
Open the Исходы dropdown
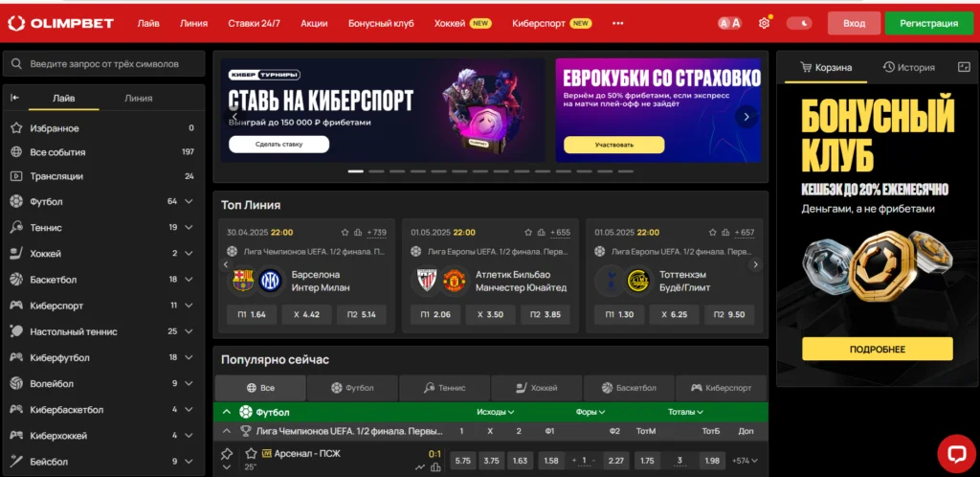pos(495,412)
